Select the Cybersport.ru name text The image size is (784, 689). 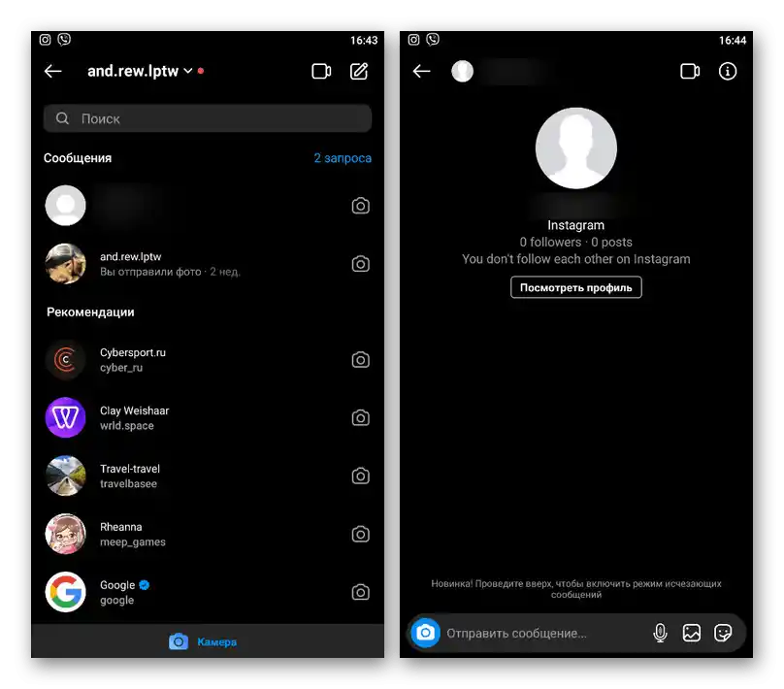tap(133, 352)
